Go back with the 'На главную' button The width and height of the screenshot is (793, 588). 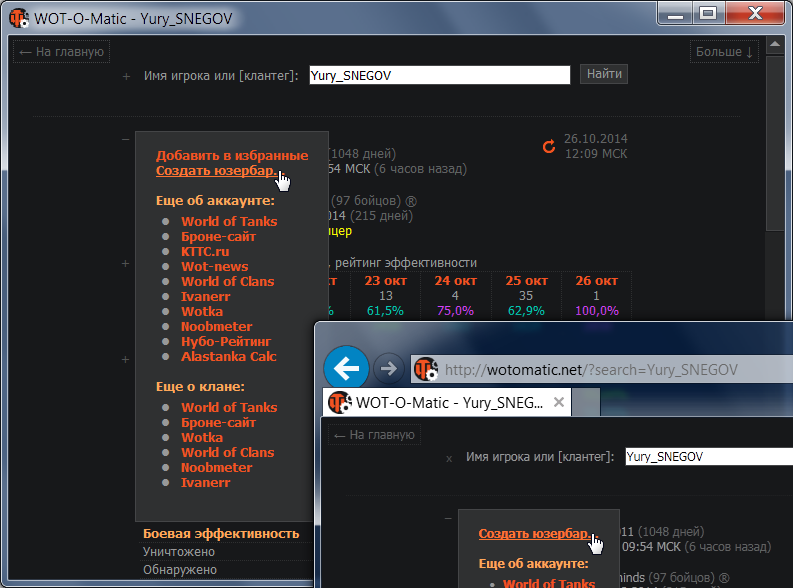[61, 52]
